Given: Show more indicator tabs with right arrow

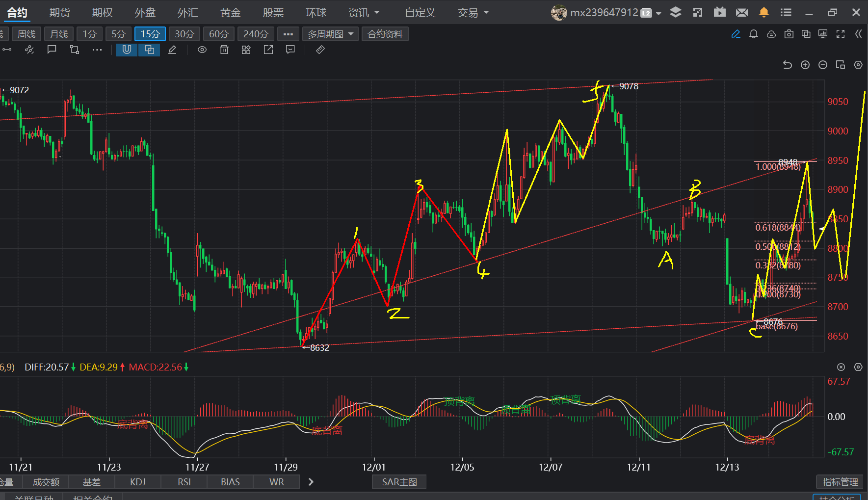Looking at the screenshot, I should pyautogui.click(x=311, y=482).
